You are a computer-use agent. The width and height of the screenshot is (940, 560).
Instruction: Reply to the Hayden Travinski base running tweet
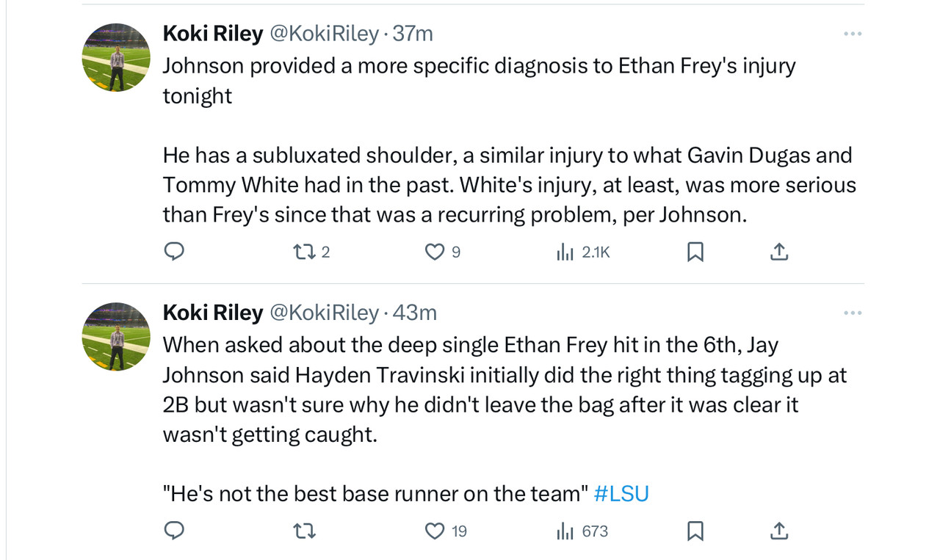click(x=173, y=531)
